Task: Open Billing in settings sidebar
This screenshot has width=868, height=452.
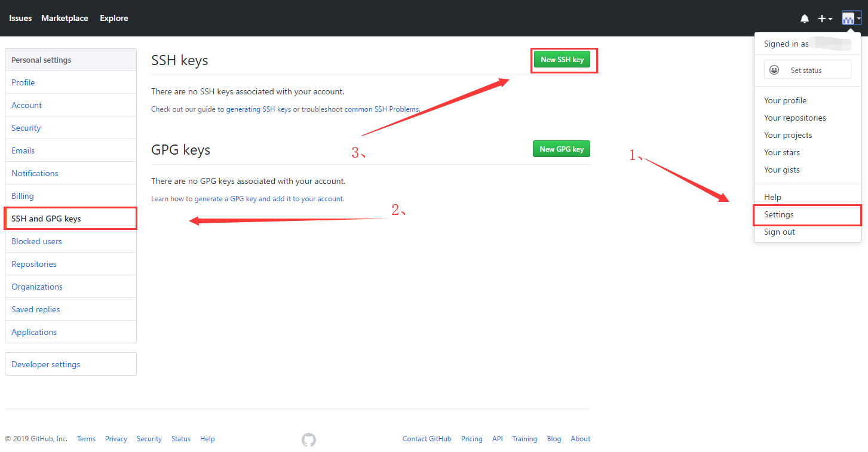Action: click(70, 196)
